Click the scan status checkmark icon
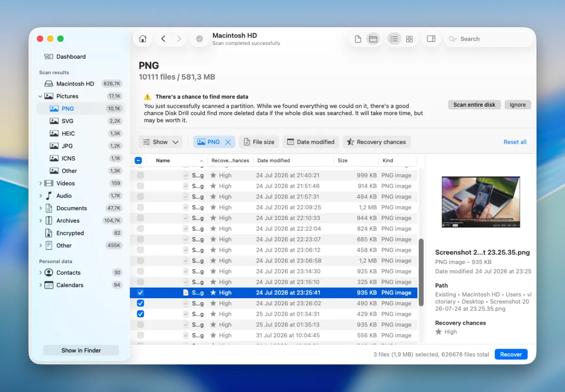The height and width of the screenshot is (392, 565). point(200,39)
